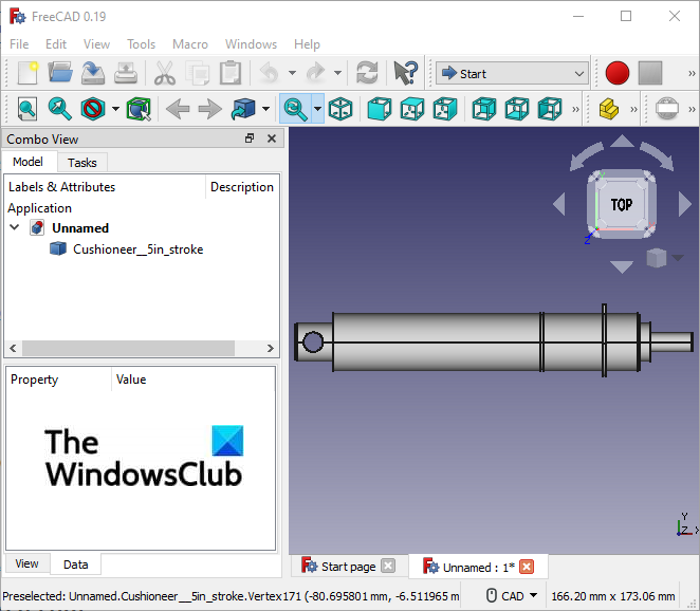
Task: Click the Refresh icon in toolbar
Action: click(367, 73)
